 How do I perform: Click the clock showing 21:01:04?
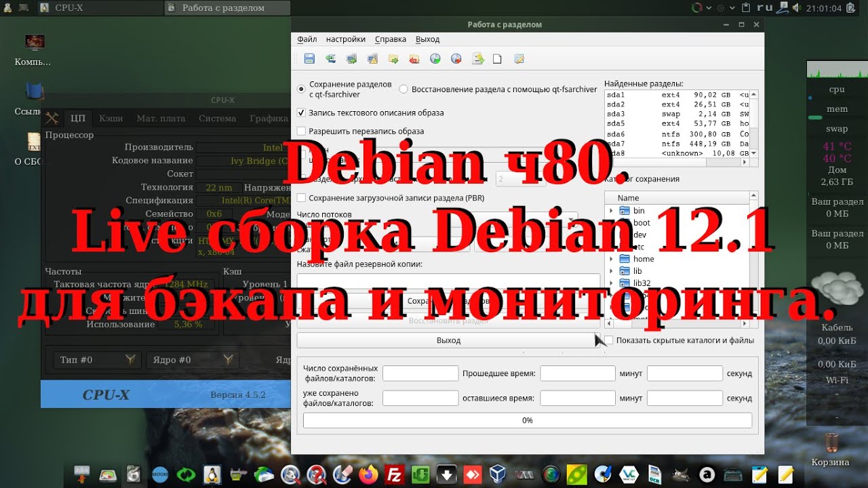(824, 9)
